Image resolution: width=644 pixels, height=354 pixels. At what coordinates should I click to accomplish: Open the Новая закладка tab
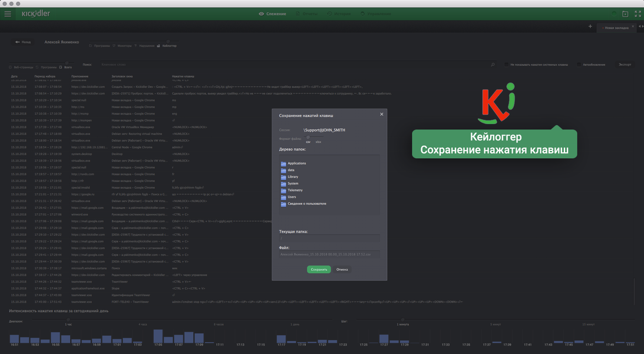616,28
